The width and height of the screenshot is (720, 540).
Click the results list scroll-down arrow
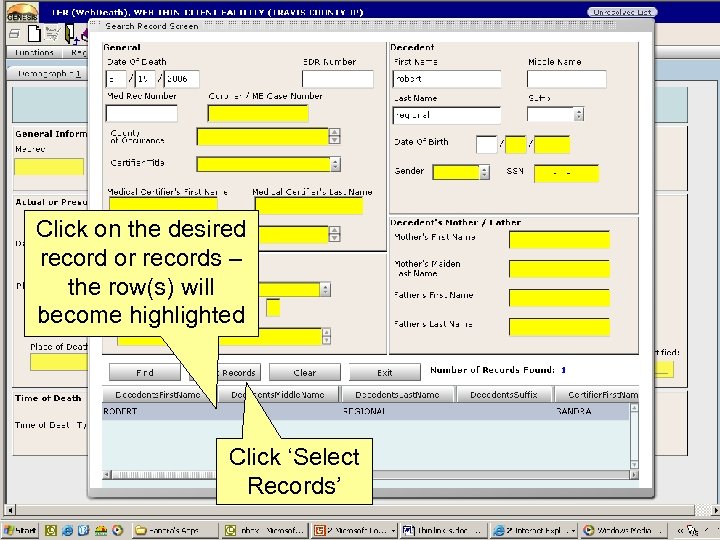(634, 464)
